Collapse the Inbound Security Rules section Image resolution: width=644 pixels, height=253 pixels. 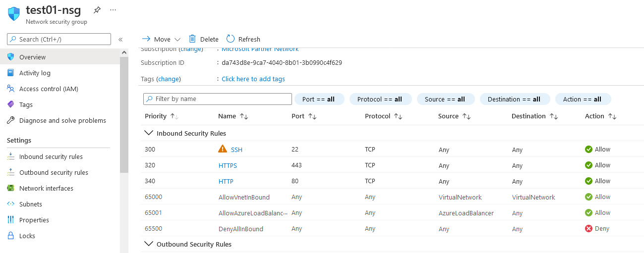click(x=148, y=133)
